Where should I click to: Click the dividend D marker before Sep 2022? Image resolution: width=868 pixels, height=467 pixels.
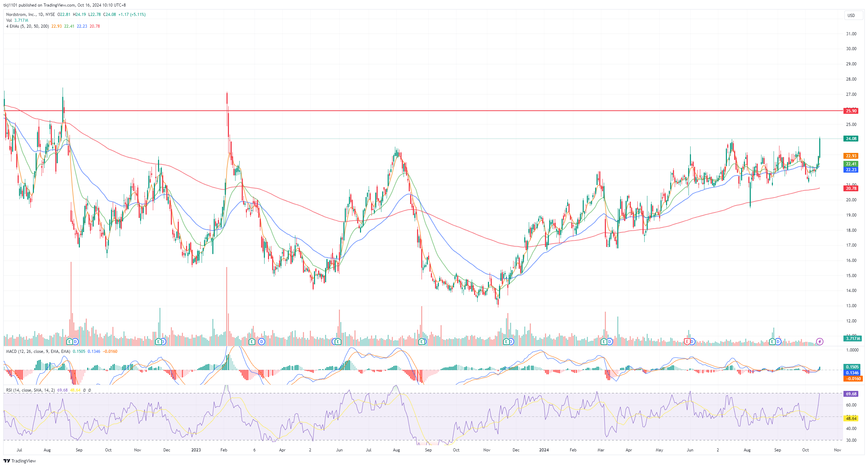click(x=75, y=342)
